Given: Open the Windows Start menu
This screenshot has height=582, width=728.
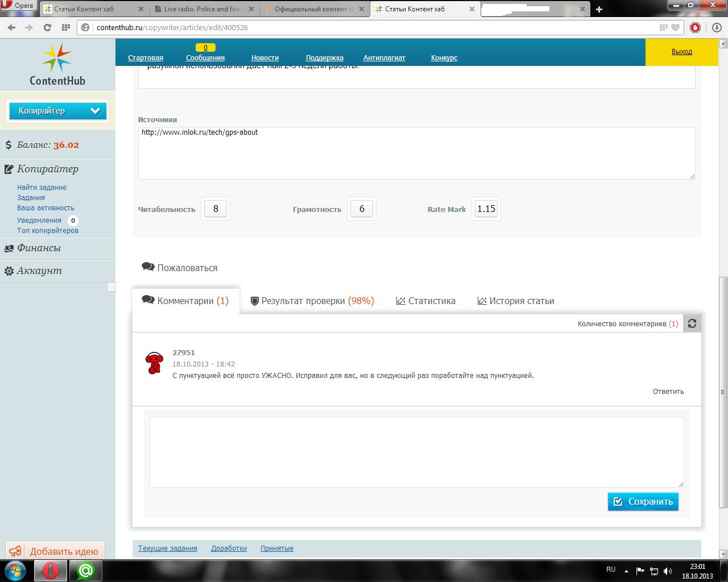Looking at the screenshot, I should coord(15,570).
